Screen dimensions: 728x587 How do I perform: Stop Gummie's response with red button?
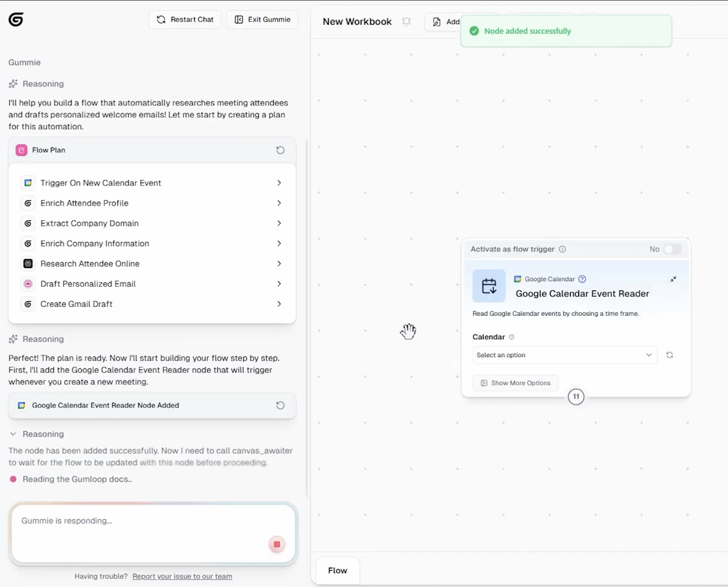[277, 545]
